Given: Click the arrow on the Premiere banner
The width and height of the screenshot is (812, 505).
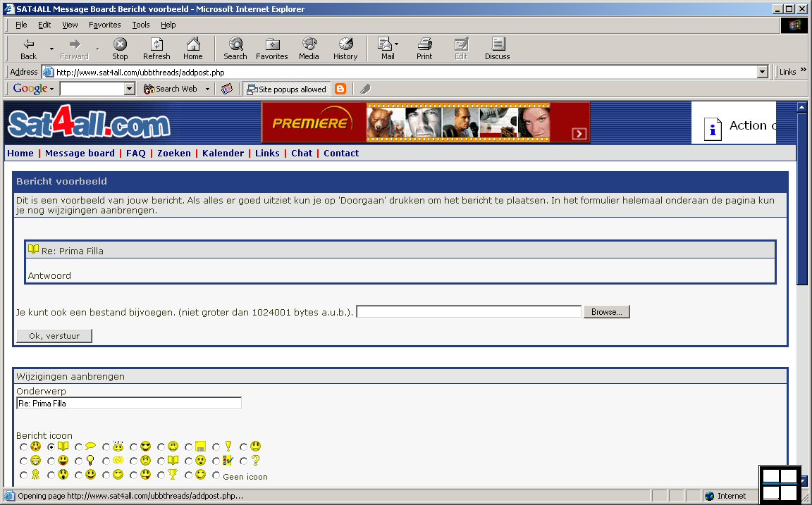Looking at the screenshot, I should [579, 134].
